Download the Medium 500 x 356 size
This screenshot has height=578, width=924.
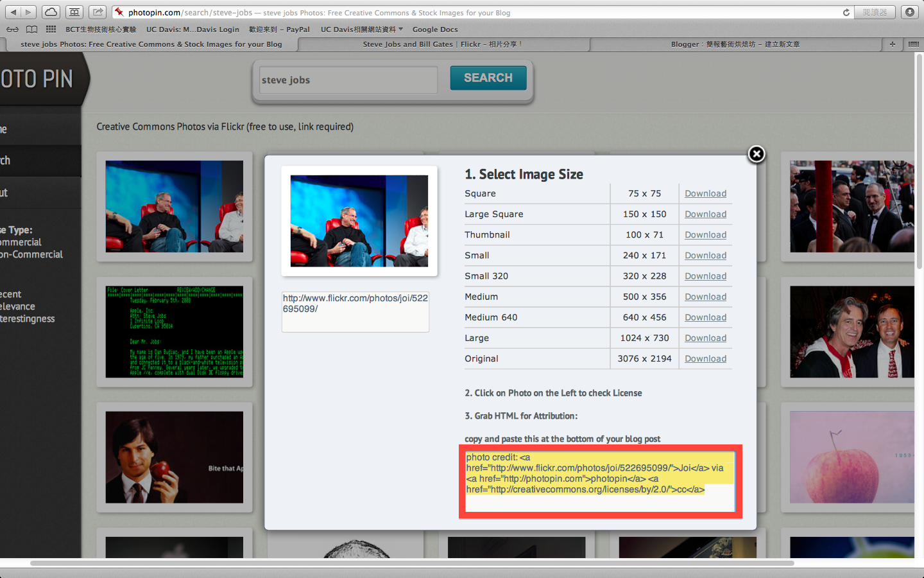tap(705, 296)
